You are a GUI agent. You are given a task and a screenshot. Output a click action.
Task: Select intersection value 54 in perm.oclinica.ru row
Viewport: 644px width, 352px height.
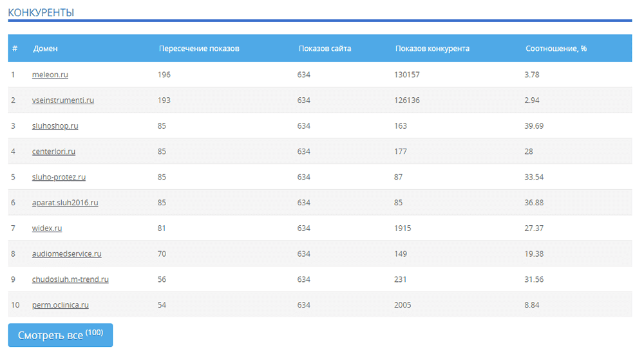162,305
